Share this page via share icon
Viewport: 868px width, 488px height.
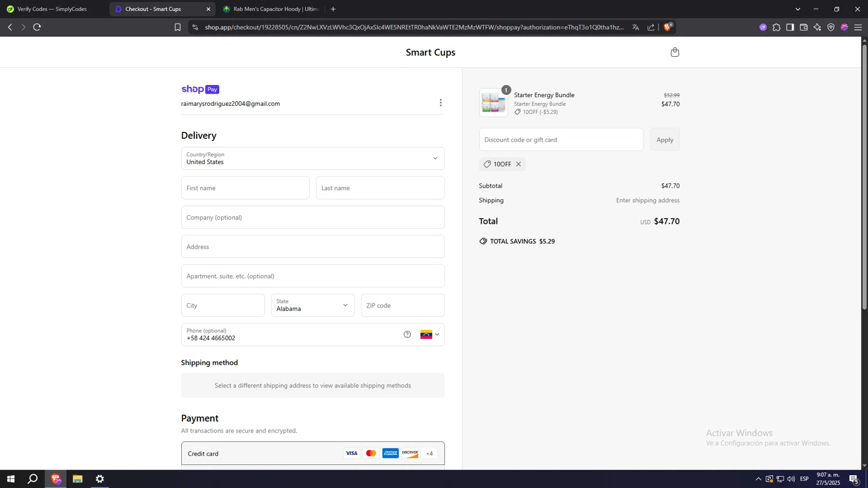651,27
